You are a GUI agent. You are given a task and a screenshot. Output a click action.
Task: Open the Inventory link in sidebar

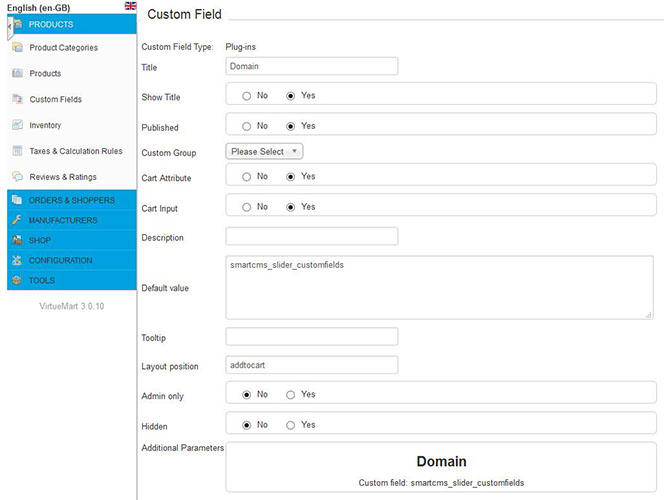45,126
